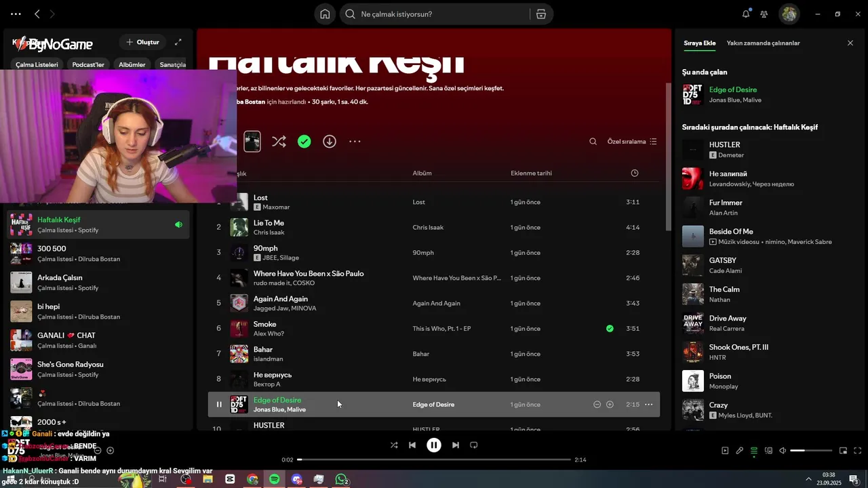This screenshot has height=488, width=868.
Task: Adjust the volume slider
Action: click(x=811, y=451)
